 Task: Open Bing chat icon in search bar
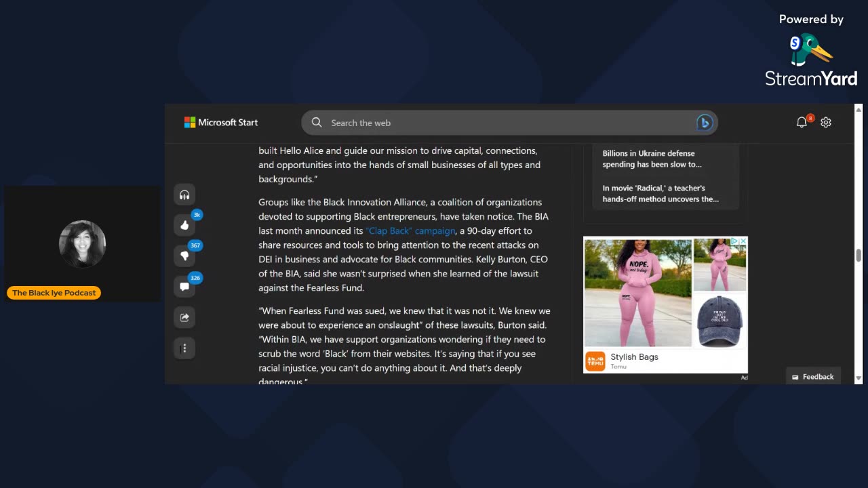point(704,123)
